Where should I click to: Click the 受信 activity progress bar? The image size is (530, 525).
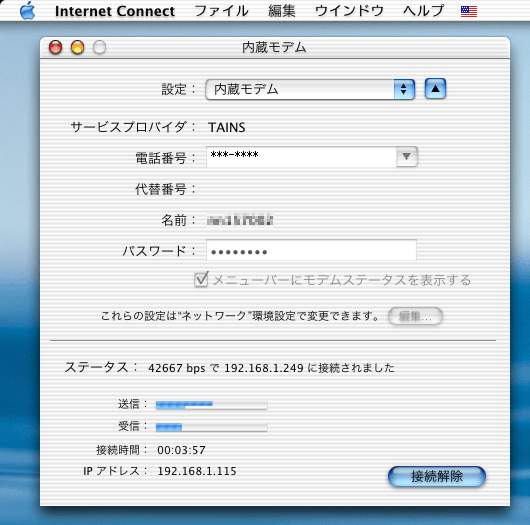click(212, 428)
